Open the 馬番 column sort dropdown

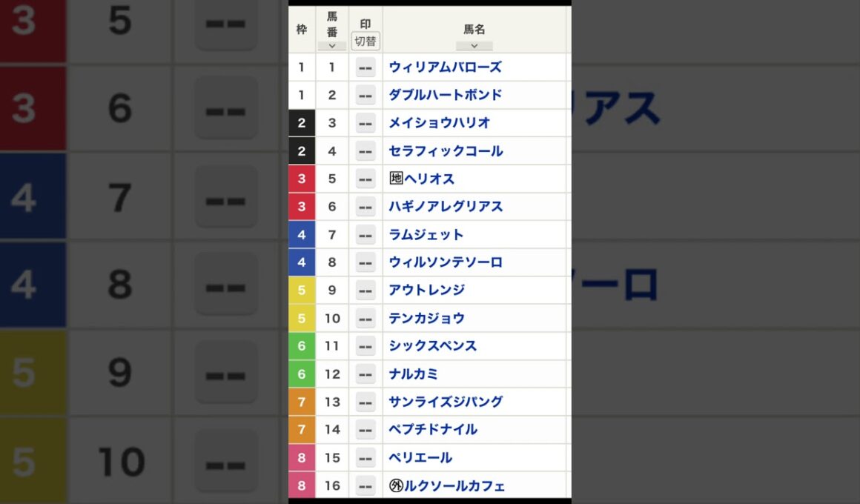(331, 46)
